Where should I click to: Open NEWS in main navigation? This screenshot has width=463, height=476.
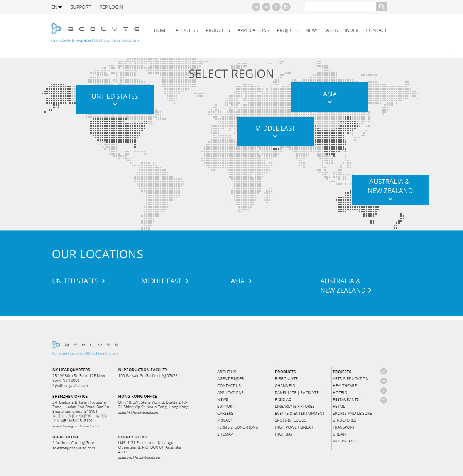point(312,30)
